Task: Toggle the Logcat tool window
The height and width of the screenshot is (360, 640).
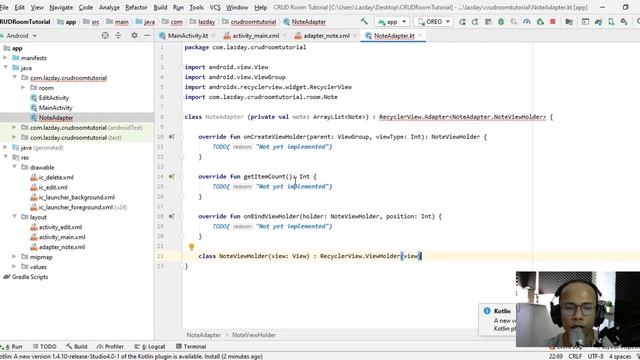Action: pos(150,347)
